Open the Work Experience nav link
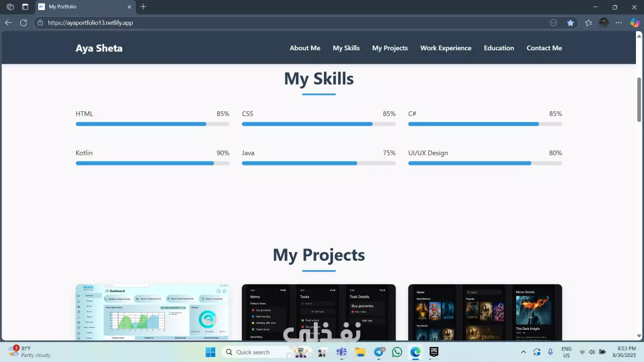The image size is (644, 362). coord(446,48)
